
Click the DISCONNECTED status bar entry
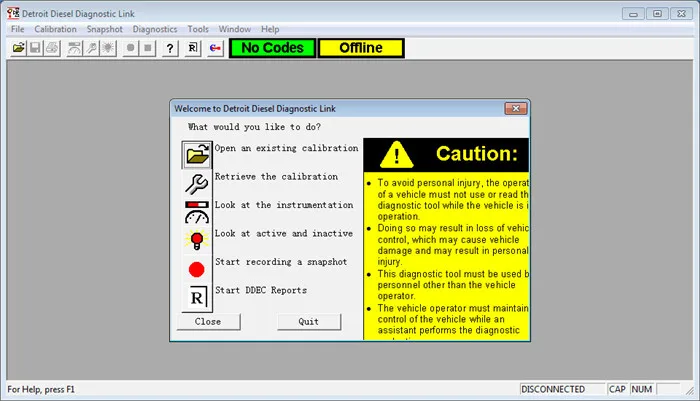point(562,389)
